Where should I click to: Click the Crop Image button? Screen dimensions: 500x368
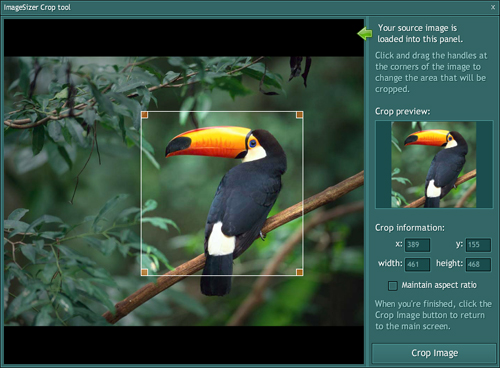tap(434, 353)
